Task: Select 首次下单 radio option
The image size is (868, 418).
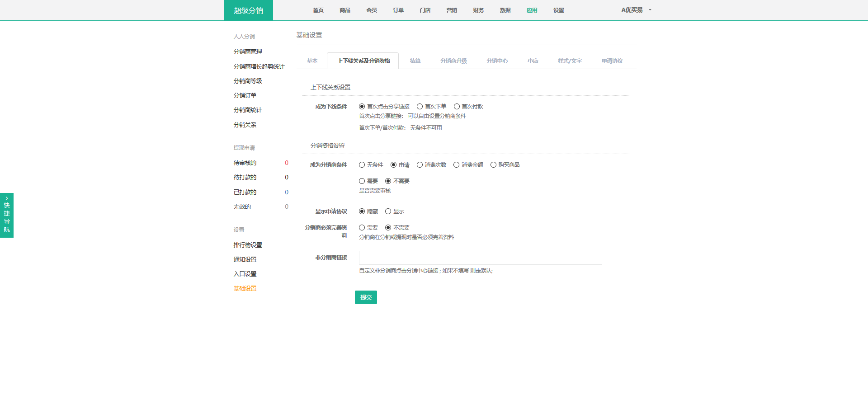Action: (420, 107)
